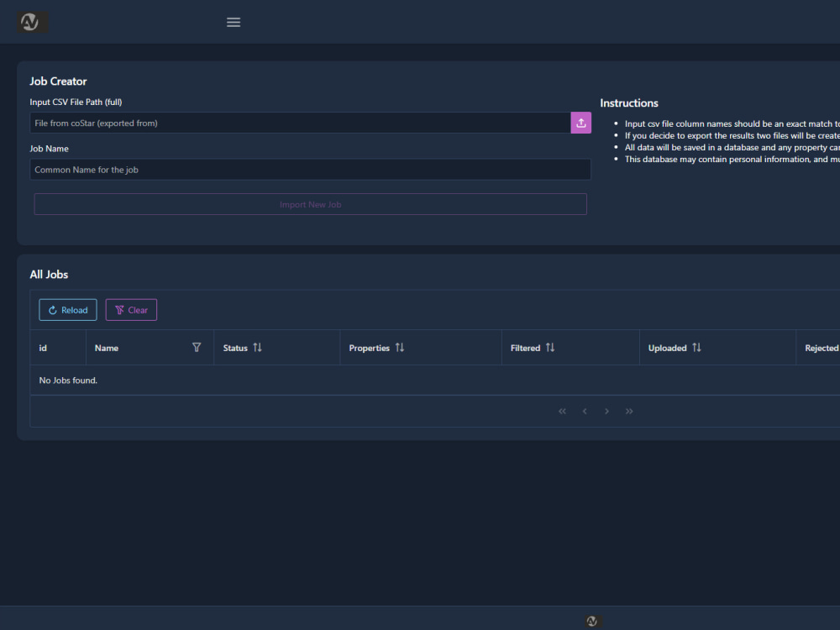Click the instruction starting 'If you decide to export'
840x630 pixels.
732,135
